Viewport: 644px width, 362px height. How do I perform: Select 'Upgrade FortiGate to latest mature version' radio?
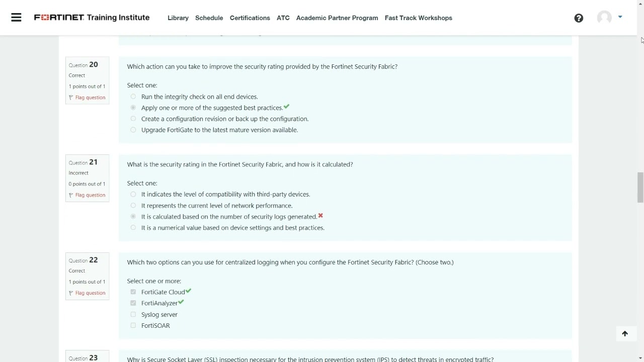coord(133,130)
